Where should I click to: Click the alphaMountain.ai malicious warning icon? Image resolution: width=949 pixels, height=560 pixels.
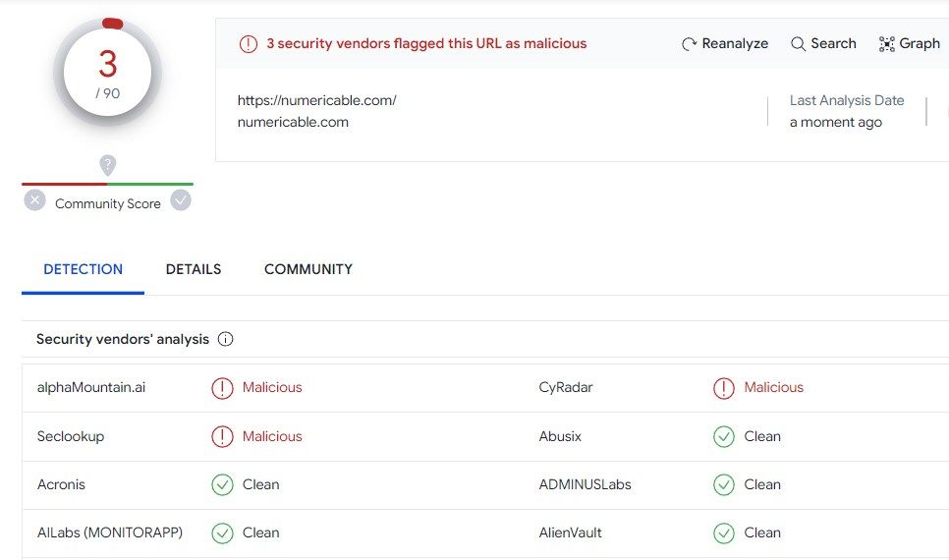click(x=222, y=388)
